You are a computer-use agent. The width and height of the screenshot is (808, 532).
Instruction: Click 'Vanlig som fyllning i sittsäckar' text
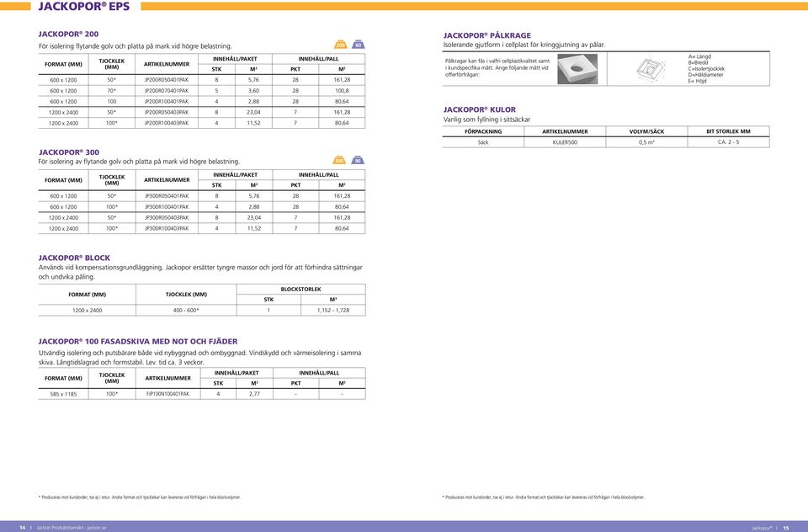pos(487,120)
